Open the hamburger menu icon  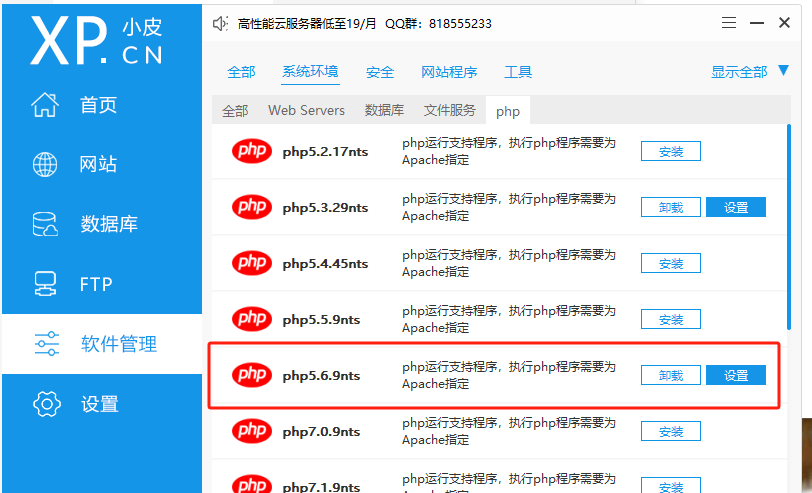[729, 23]
